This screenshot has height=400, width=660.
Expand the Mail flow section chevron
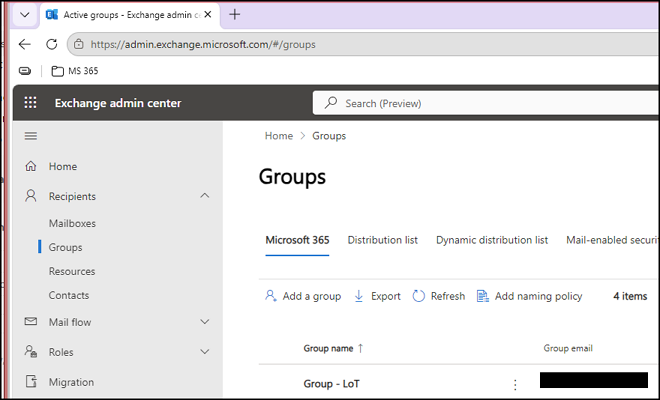coord(205,322)
